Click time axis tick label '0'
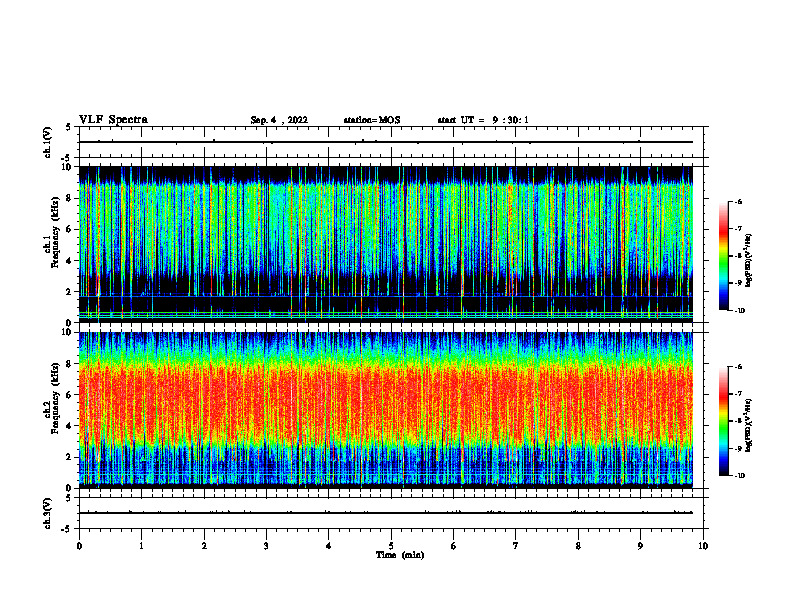 click(79, 546)
